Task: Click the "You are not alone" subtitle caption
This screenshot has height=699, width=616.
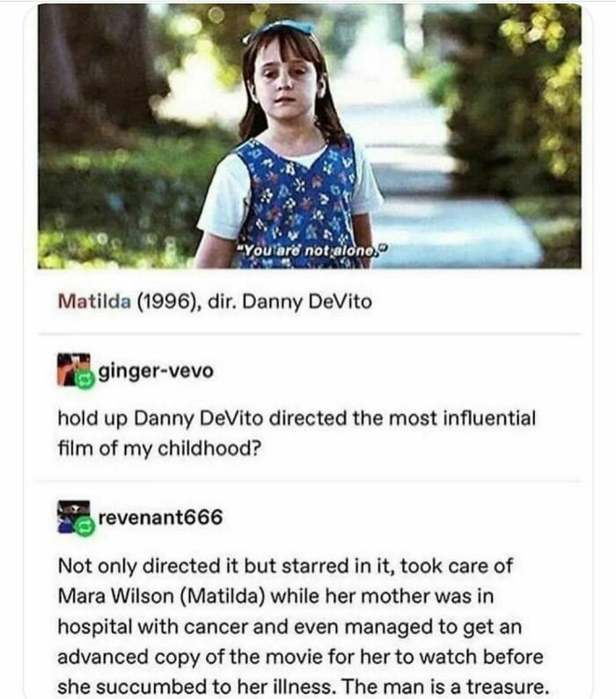Action: click(312, 251)
